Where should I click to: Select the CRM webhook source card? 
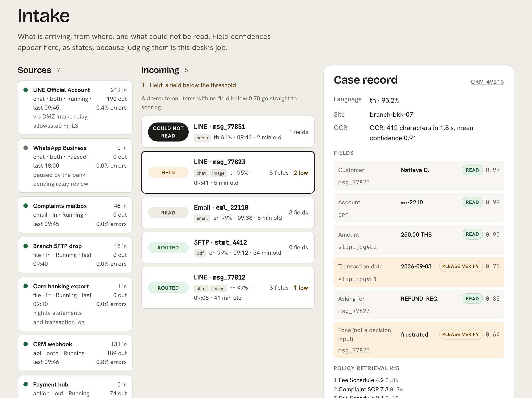coord(75,353)
